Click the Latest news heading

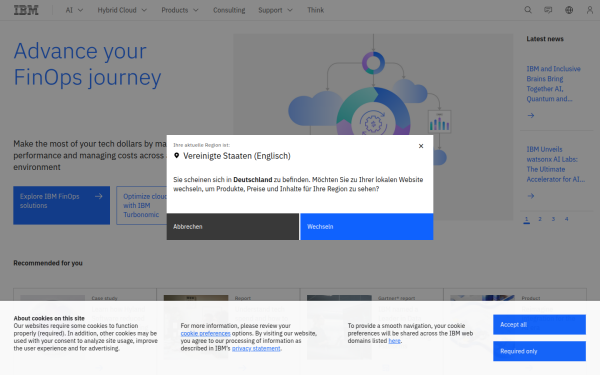545,39
